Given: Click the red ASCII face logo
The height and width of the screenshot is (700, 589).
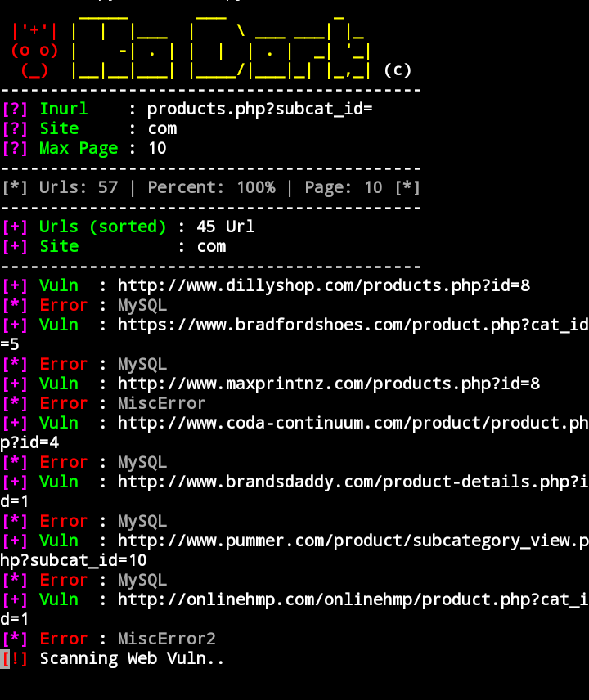Looking at the screenshot, I should click(35, 51).
